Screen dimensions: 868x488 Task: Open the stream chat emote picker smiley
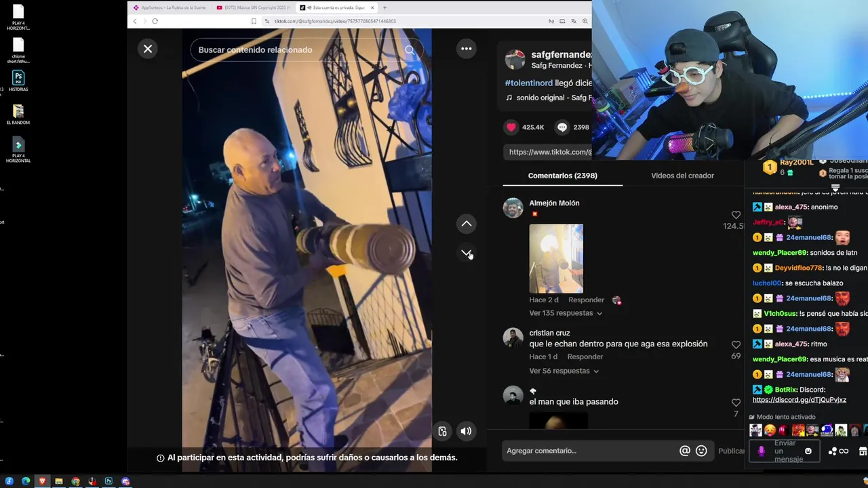(x=808, y=451)
